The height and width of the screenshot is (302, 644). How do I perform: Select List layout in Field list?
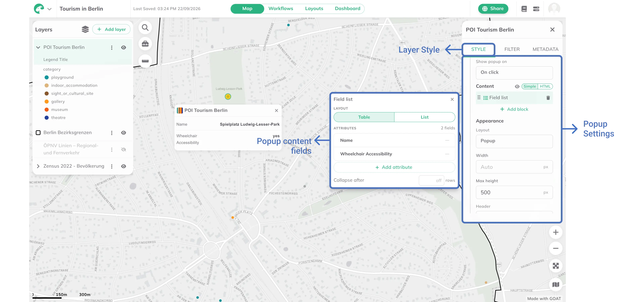[424, 117]
